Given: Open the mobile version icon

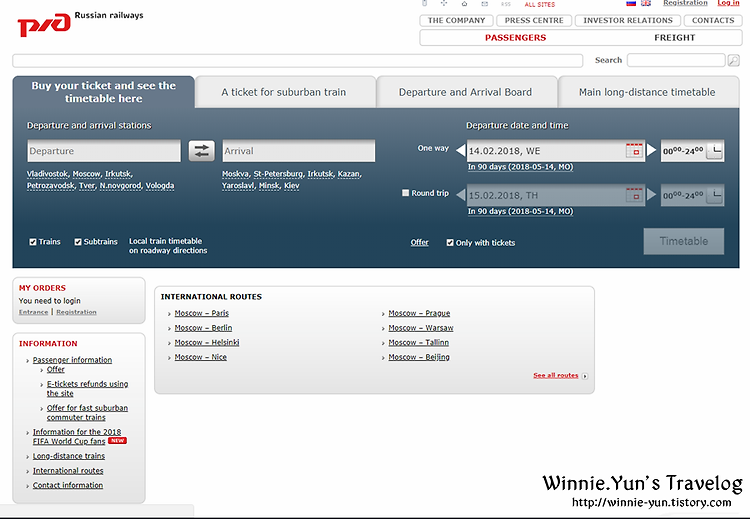Looking at the screenshot, I should tap(424, 3).
